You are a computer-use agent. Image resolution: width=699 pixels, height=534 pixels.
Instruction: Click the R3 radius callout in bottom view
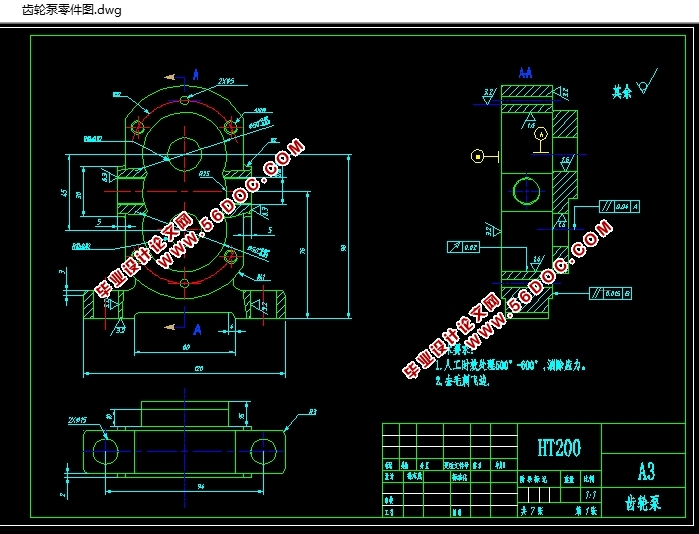pos(311,412)
